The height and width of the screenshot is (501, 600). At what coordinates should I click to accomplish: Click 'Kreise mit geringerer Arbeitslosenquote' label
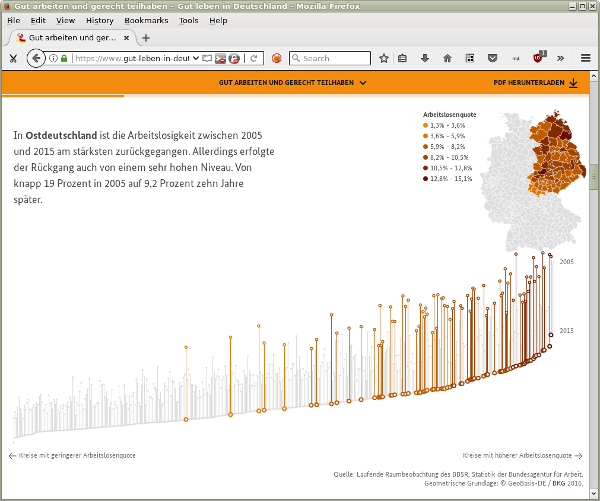click(x=77, y=455)
